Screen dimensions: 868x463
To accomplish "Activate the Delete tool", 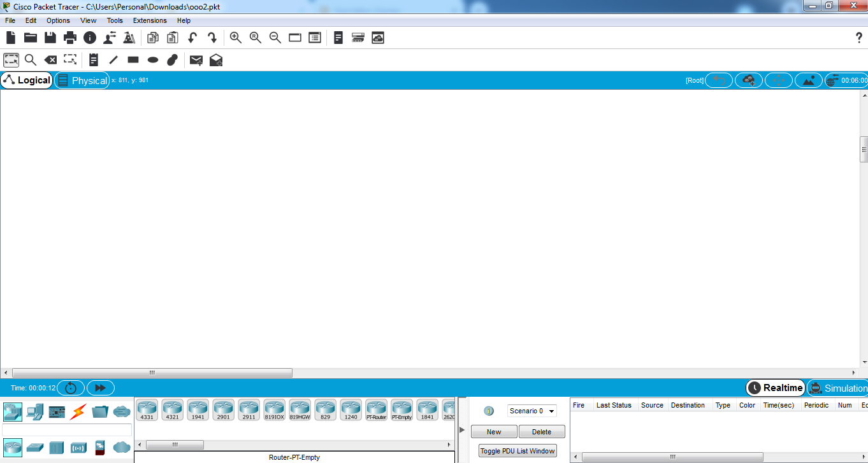I will [x=50, y=60].
